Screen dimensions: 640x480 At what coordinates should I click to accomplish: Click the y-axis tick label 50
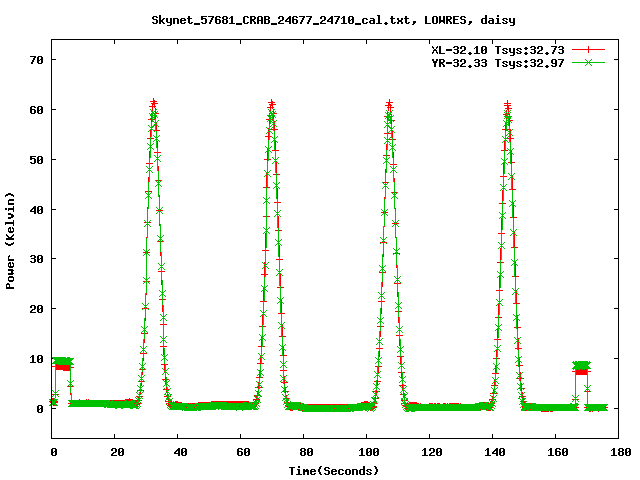(x=36, y=160)
